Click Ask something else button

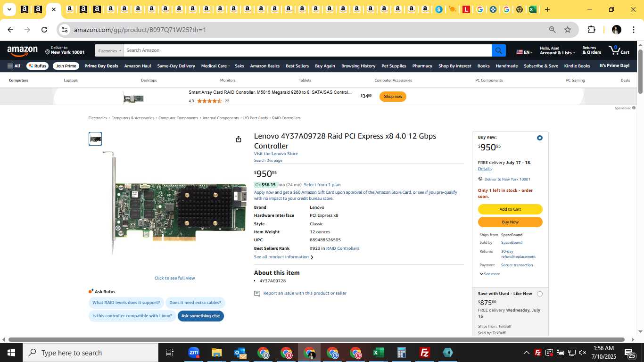pos(201,316)
